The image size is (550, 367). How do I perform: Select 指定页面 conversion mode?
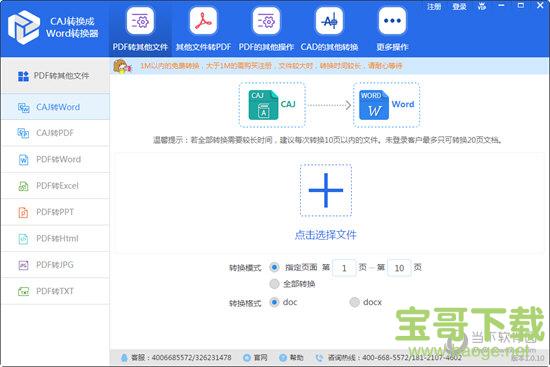coord(274,267)
